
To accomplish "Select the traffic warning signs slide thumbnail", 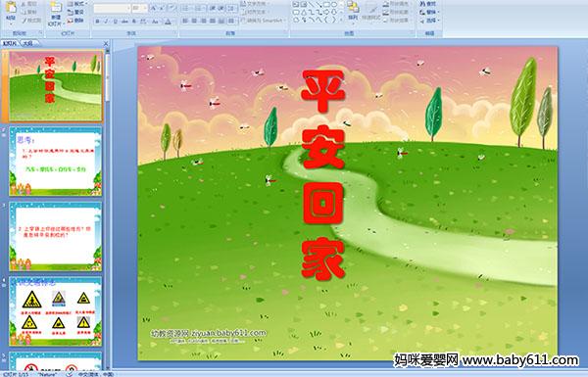I will (x=56, y=311).
